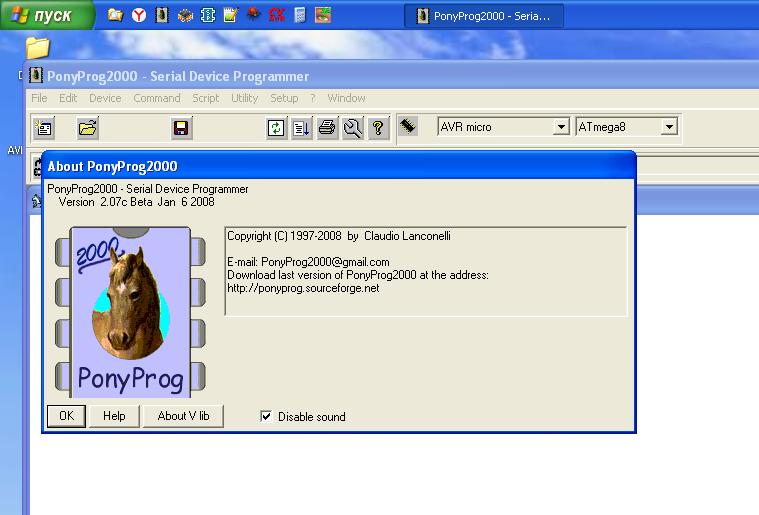This screenshot has height=515, width=759.
Task: Open Yandex browser from quick launch
Action: click(x=138, y=15)
